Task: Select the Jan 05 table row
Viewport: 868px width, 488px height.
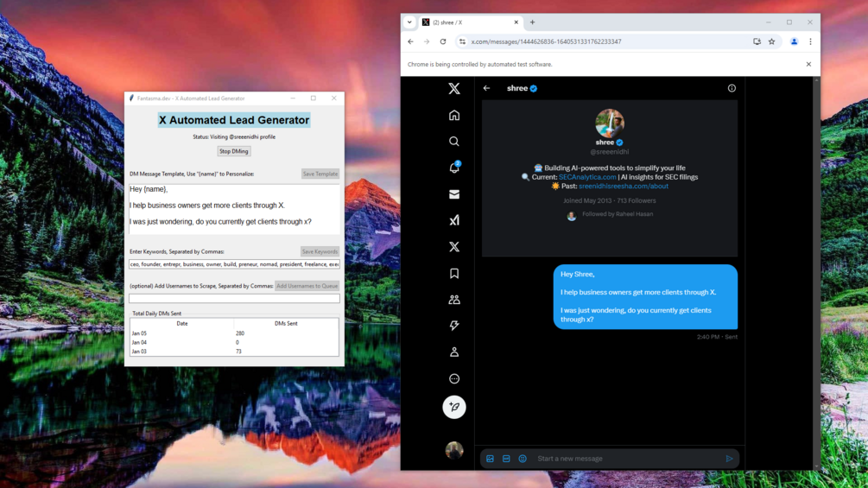Action: click(234, 333)
